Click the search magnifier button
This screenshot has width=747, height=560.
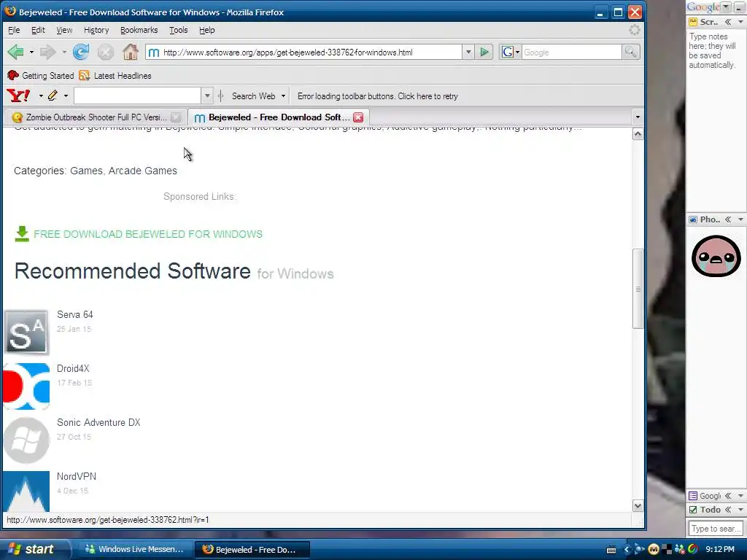630,52
